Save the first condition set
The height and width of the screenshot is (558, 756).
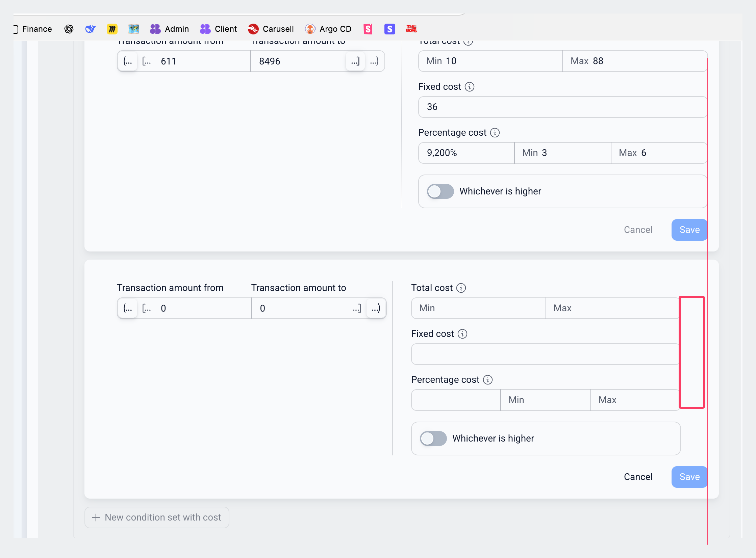(689, 230)
